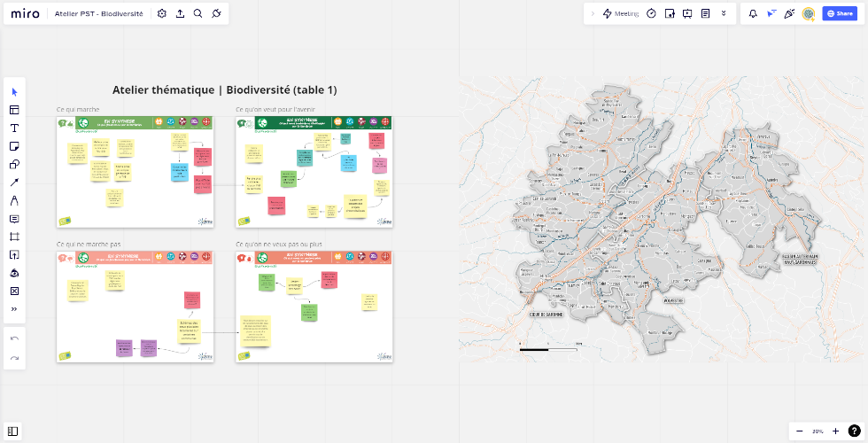Select frame label Ce qui marche
Screen dimensions: 868x443
[x=78, y=110]
